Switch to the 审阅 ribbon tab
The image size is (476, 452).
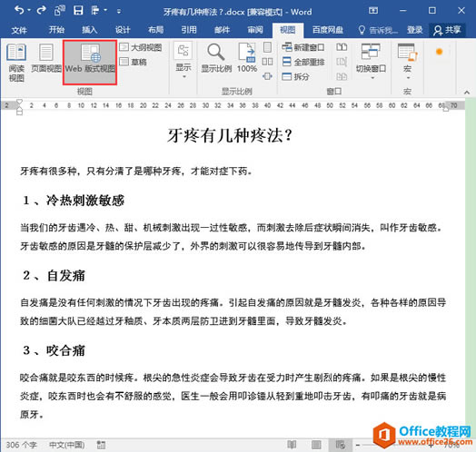click(x=255, y=30)
